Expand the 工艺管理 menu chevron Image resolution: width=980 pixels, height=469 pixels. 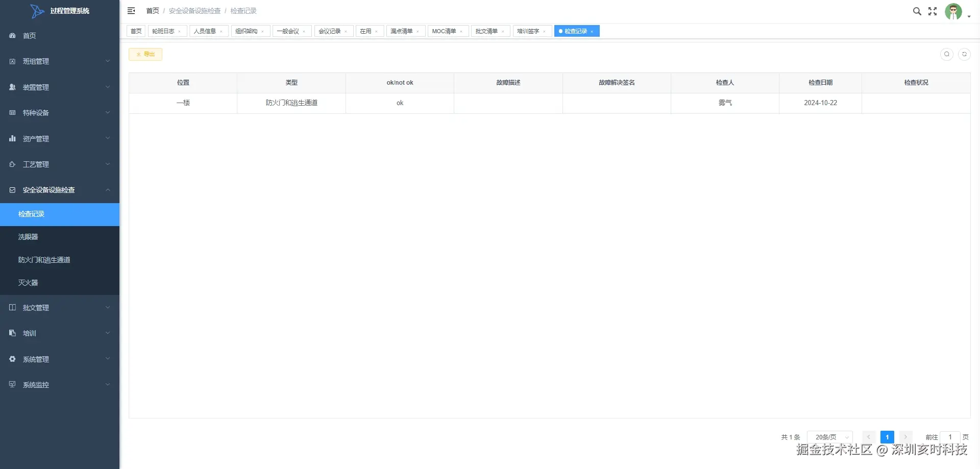[x=108, y=164]
